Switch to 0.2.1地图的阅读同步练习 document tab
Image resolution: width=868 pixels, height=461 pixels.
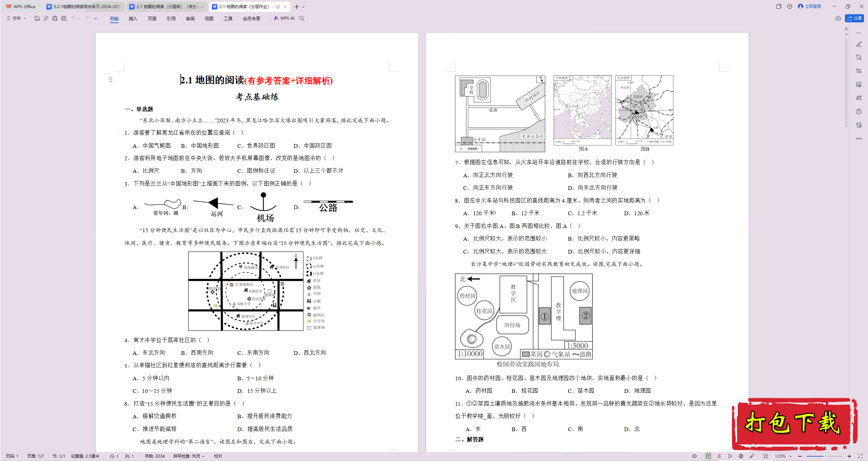(x=84, y=6)
